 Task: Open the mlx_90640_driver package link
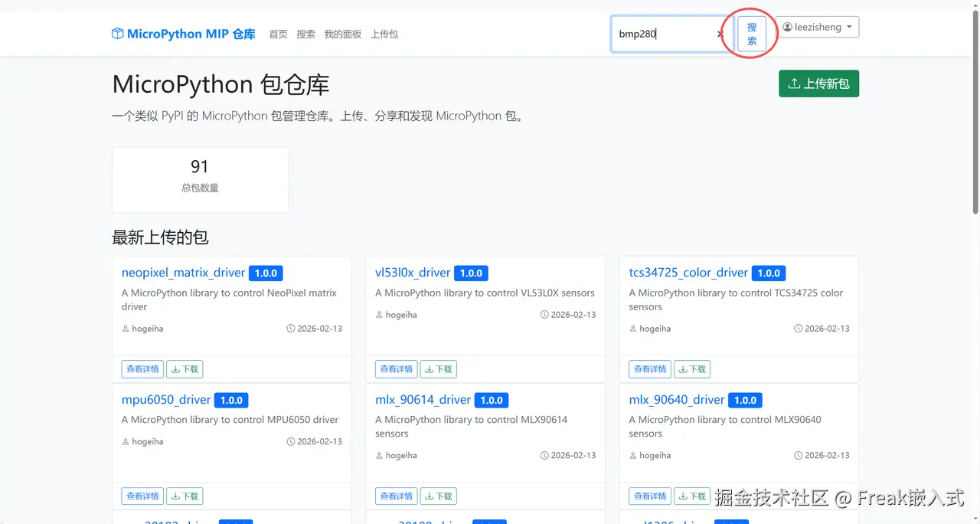677,400
